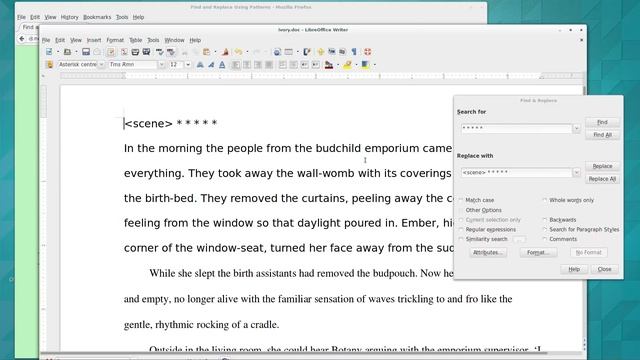Click into the Search for text field
The height and width of the screenshot is (360, 640).
tap(516, 129)
